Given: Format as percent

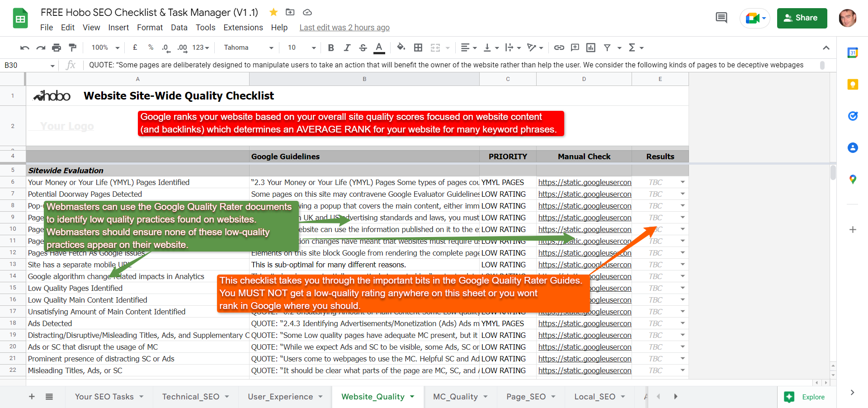Looking at the screenshot, I should pos(151,47).
